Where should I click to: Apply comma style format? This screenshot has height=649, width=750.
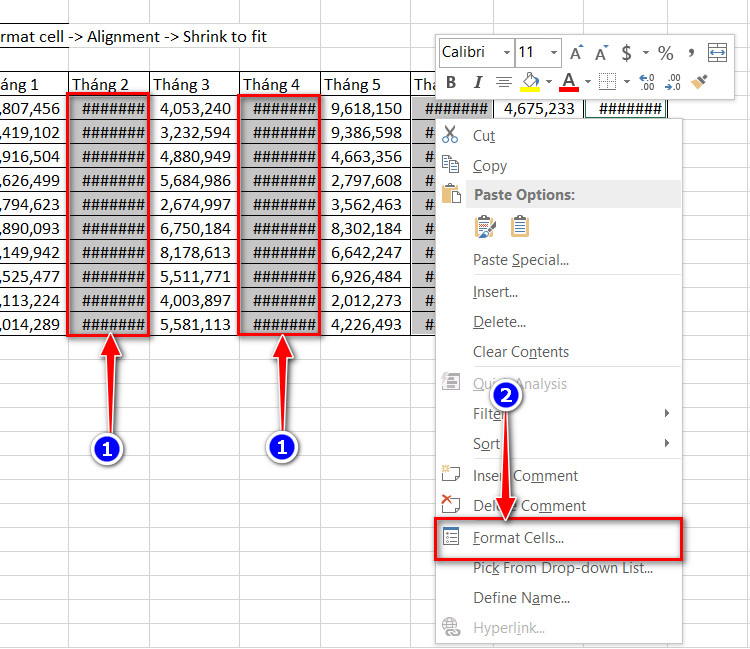click(x=691, y=52)
